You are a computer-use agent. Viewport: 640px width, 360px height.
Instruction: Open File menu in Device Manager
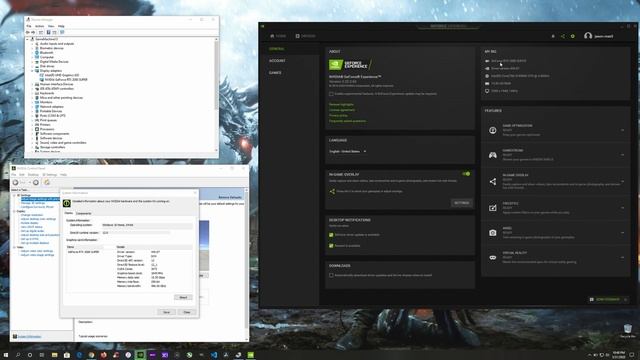click(29, 26)
